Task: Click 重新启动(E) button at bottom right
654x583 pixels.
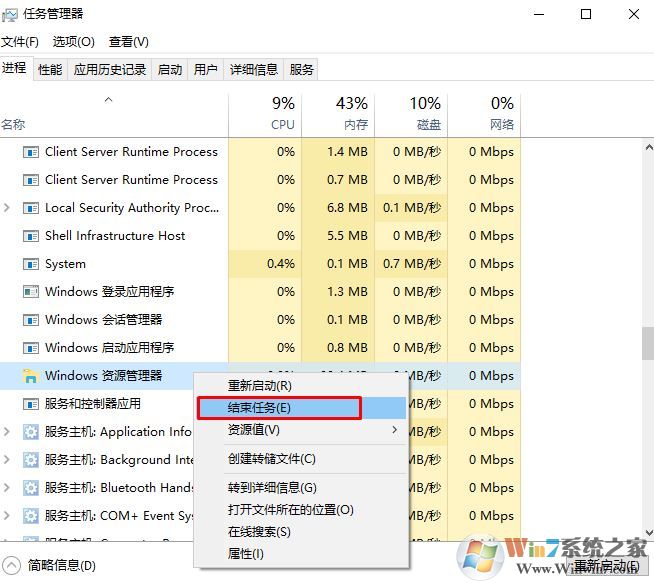Action: click(606, 566)
